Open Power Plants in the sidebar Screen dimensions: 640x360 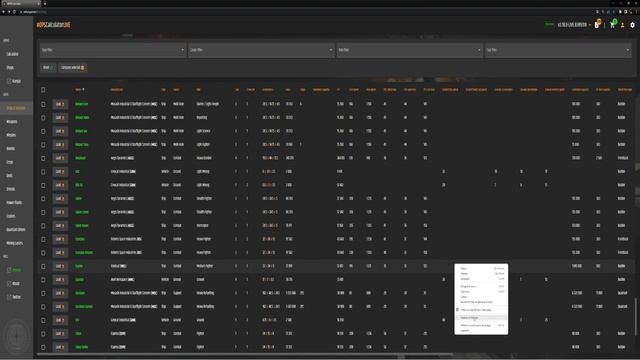click(14, 202)
